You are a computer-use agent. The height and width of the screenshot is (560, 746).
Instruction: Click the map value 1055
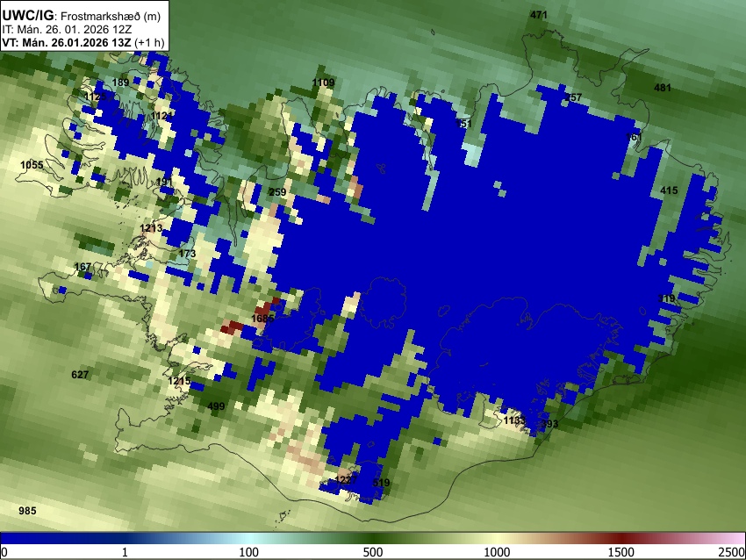pyautogui.click(x=32, y=165)
